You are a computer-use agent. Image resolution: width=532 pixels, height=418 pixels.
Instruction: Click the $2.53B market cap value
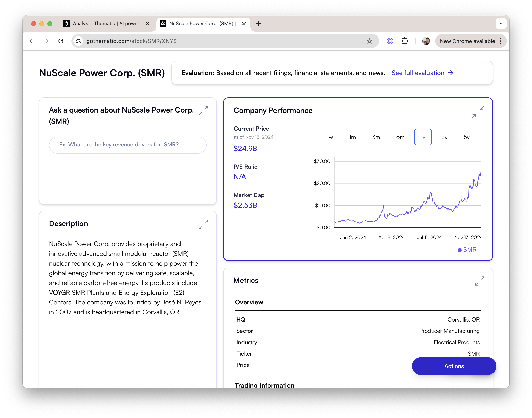(245, 205)
